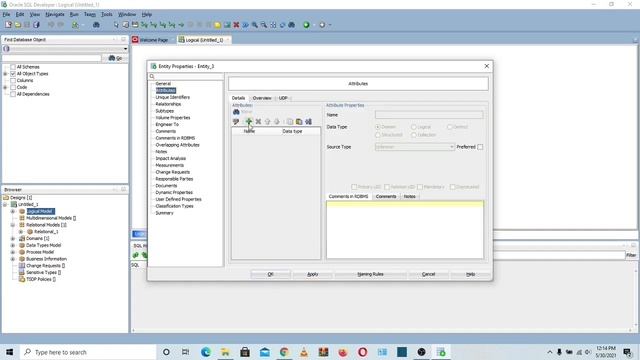Open the Source Type dropdown

click(x=415, y=147)
